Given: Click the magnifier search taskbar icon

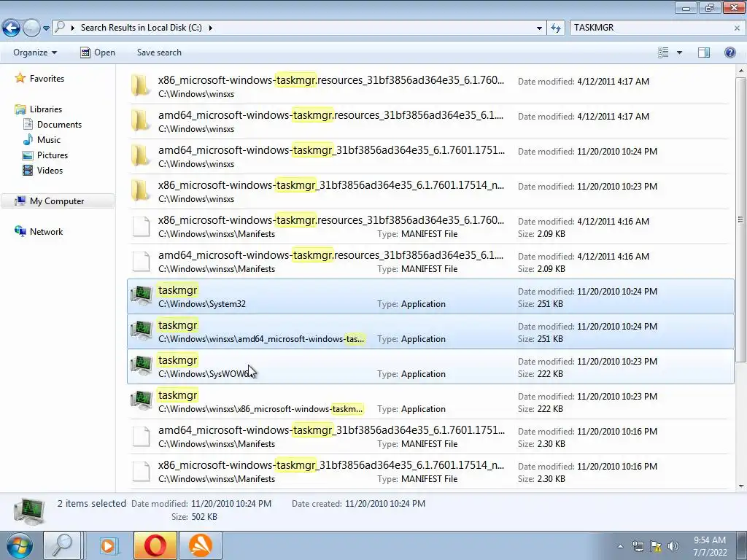Looking at the screenshot, I should pos(61,545).
